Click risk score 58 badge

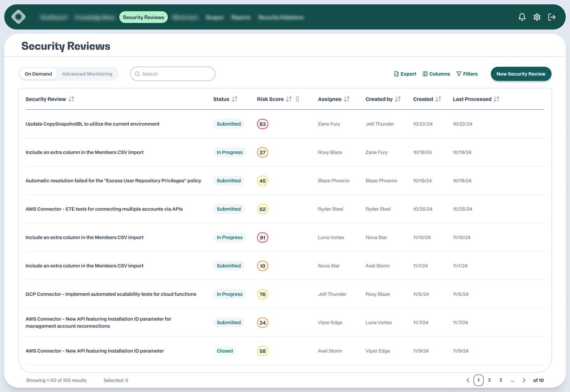point(263,351)
